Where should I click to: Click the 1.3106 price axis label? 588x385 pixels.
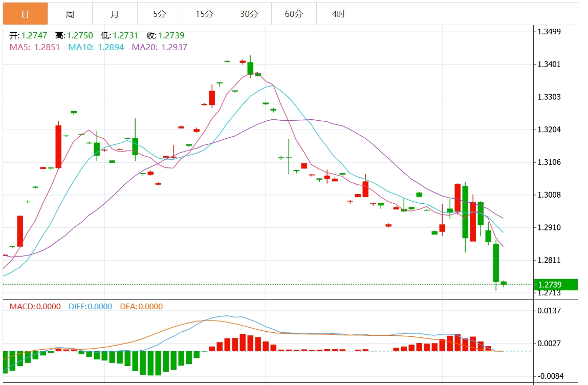[x=550, y=162]
